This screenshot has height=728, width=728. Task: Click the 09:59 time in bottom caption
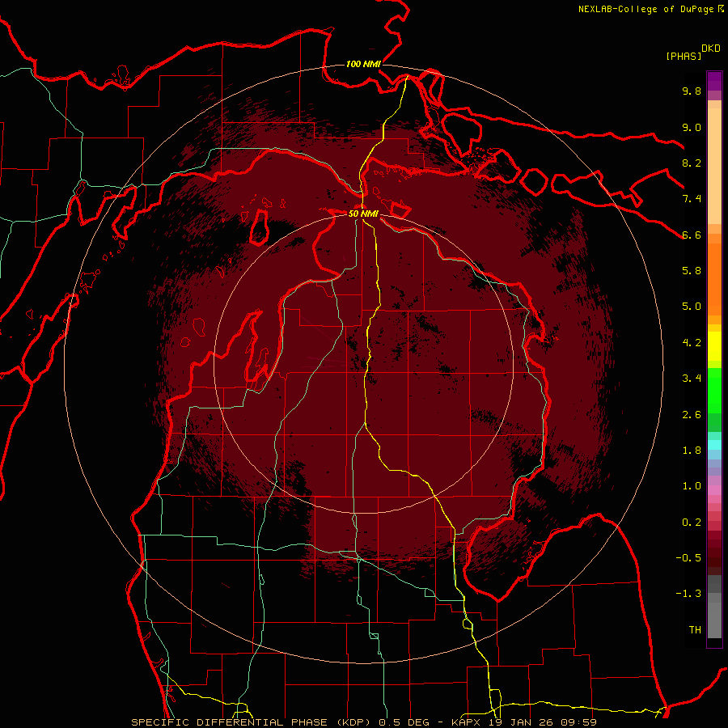click(579, 722)
